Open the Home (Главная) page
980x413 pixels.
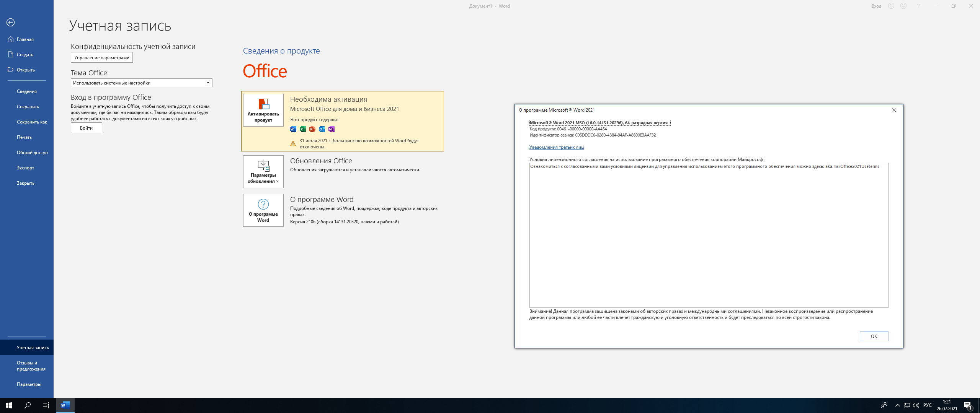[27, 39]
